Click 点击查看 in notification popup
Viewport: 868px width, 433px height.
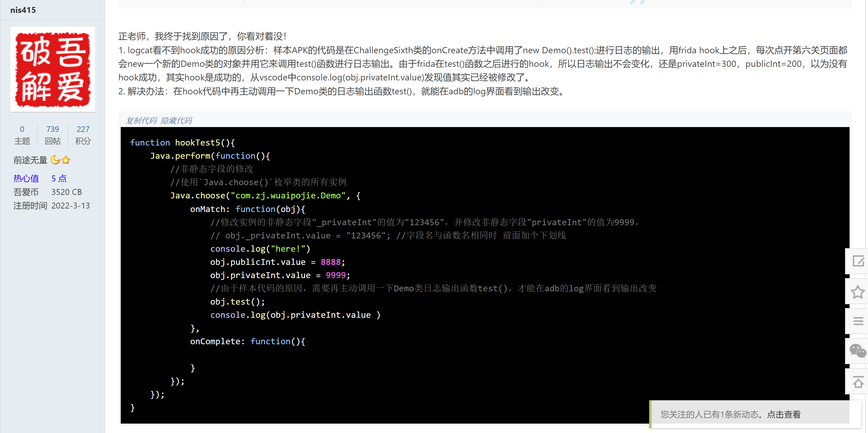click(784, 415)
